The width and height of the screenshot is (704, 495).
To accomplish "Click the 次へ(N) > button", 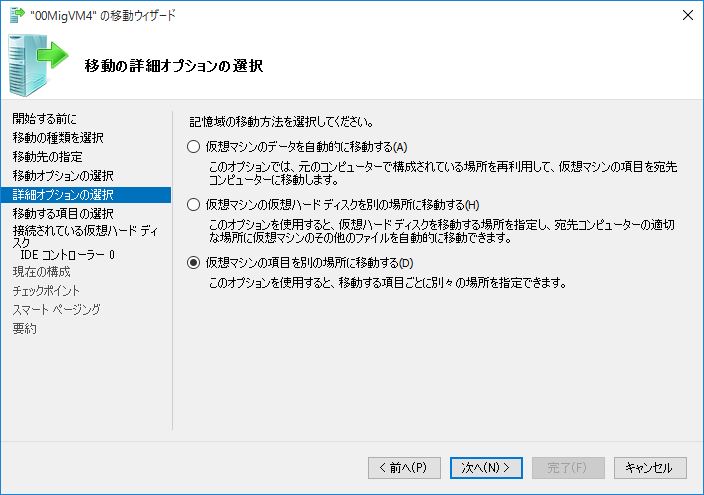I will (x=486, y=468).
